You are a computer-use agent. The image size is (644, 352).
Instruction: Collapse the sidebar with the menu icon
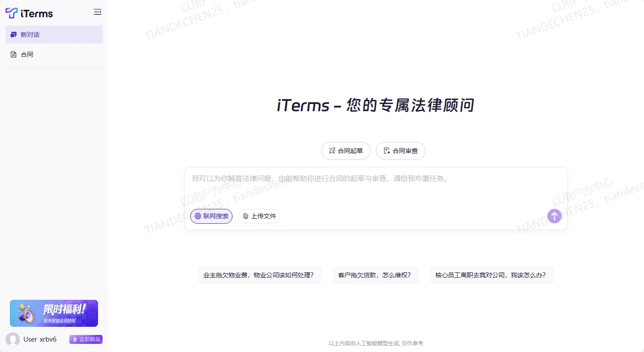coord(97,12)
